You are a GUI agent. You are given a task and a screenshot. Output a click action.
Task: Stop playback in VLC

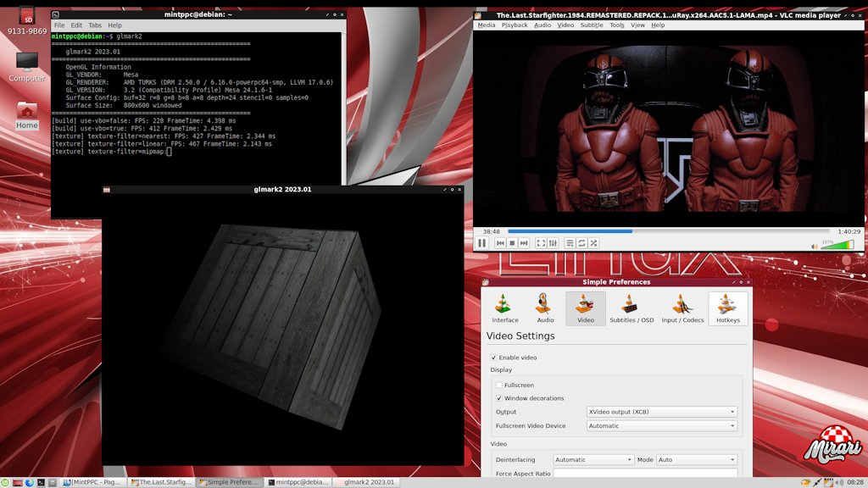pyautogui.click(x=512, y=243)
